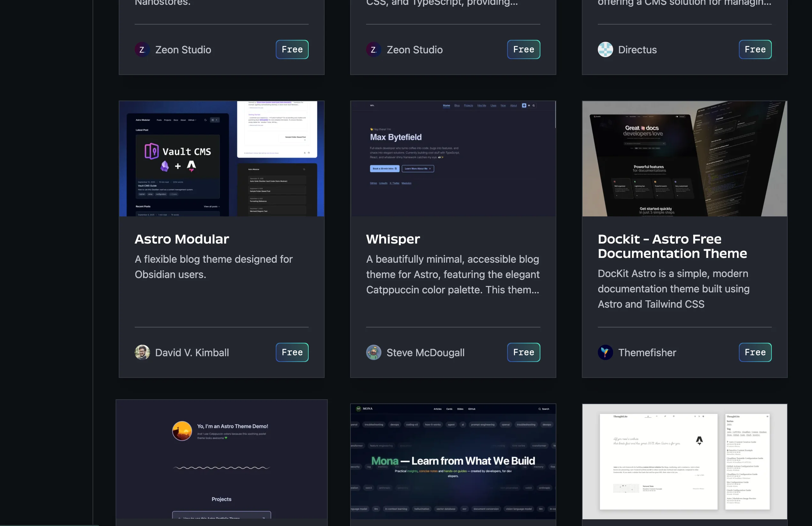Open the second card's Zeon Studio name
The image size is (812, 526).
pyautogui.click(x=415, y=49)
